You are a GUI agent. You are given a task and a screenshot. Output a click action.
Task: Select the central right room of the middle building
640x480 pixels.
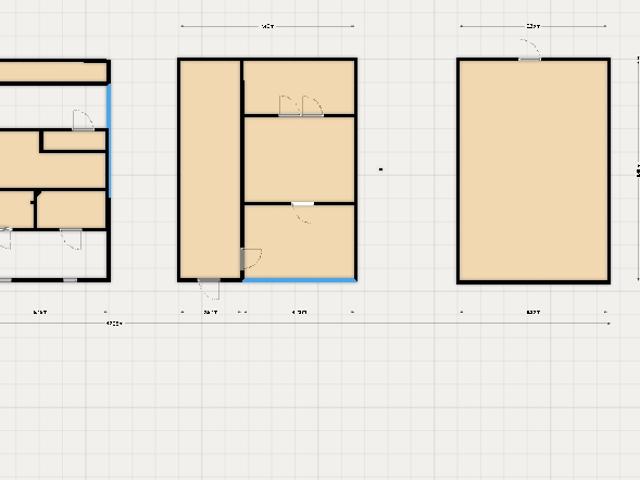click(x=299, y=159)
